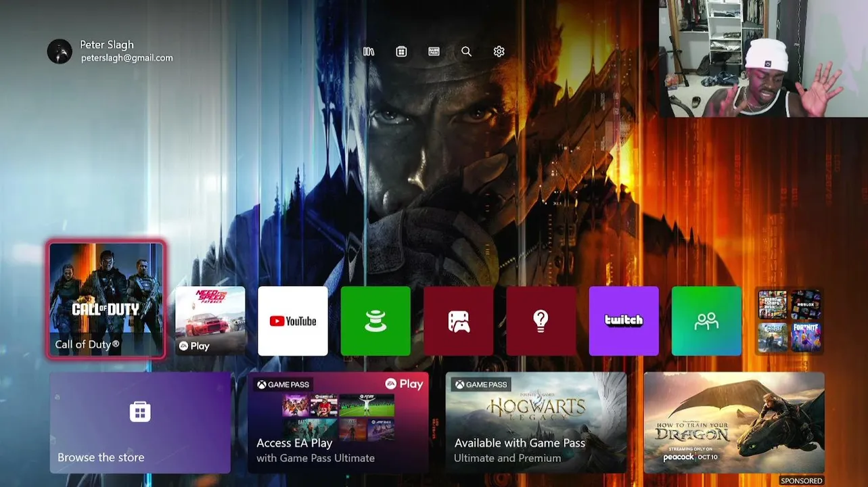Open the green Friends people tile
The image size is (868, 487).
pyautogui.click(x=706, y=321)
